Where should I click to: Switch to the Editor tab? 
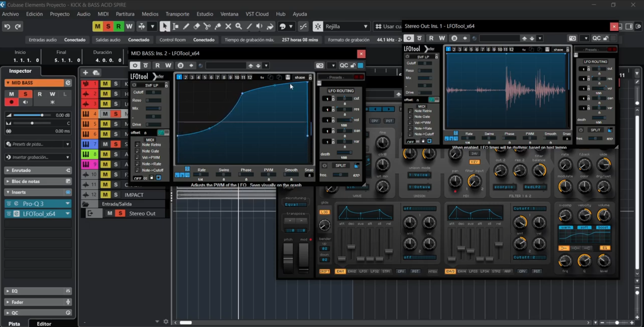pos(44,323)
